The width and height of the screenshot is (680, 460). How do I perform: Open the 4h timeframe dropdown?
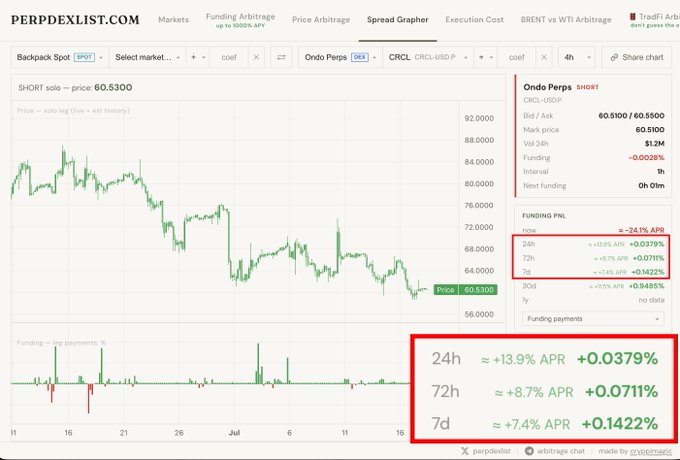[x=577, y=57]
